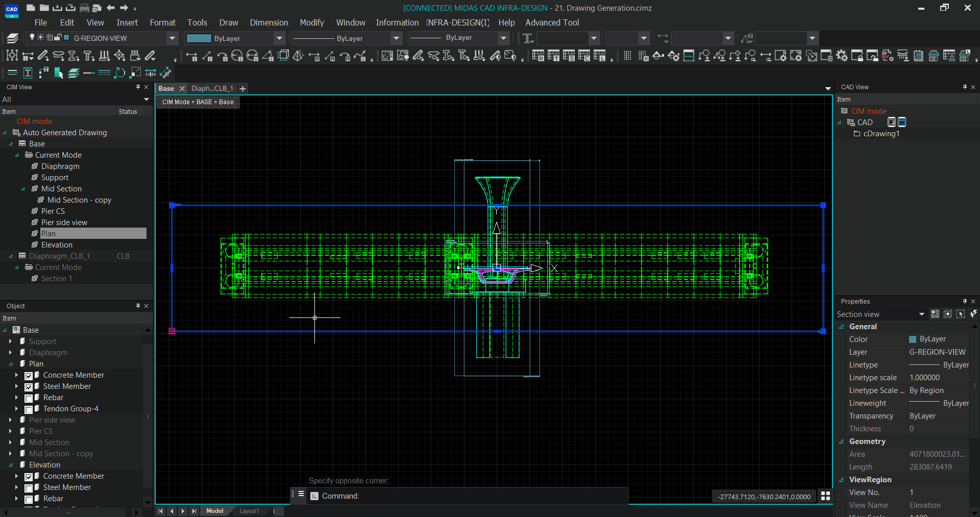Click the text frame 'I' icon in bottom toolbar
This screenshot has height=517, width=980.
click(28, 73)
